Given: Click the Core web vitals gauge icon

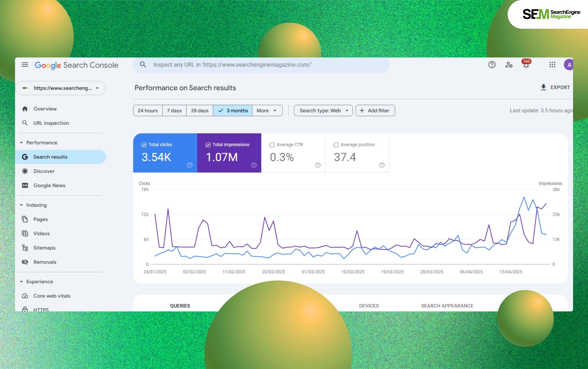Looking at the screenshot, I should 25,296.
